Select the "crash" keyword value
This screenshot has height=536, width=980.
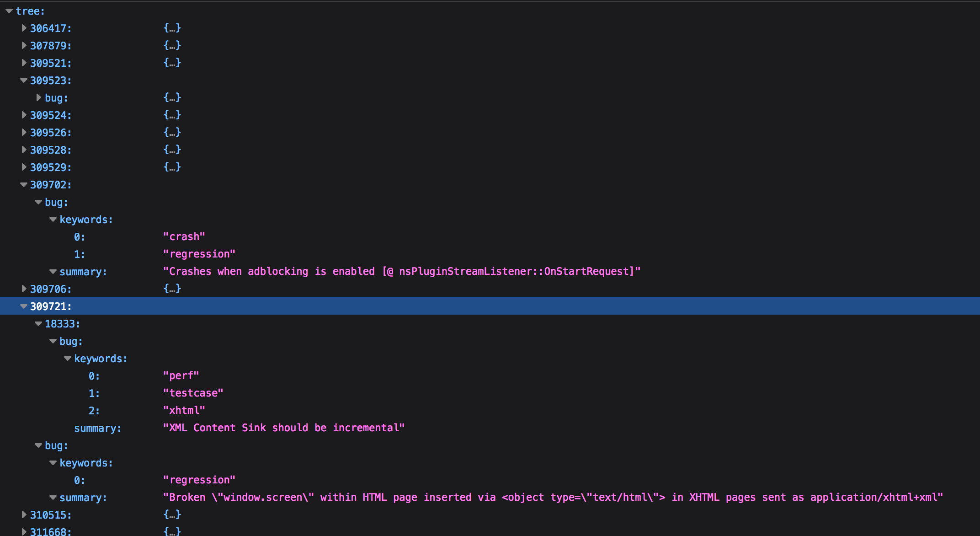pyautogui.click(x=184, y=236)
